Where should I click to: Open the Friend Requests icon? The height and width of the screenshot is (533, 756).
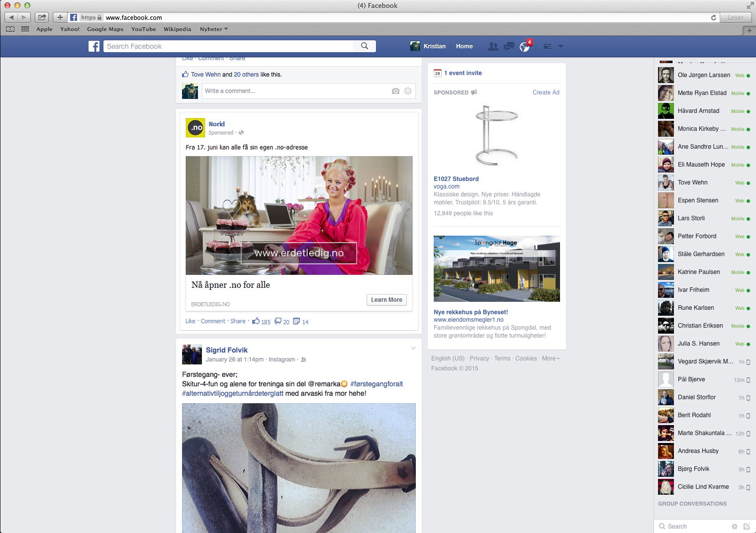tap(493, 46)
